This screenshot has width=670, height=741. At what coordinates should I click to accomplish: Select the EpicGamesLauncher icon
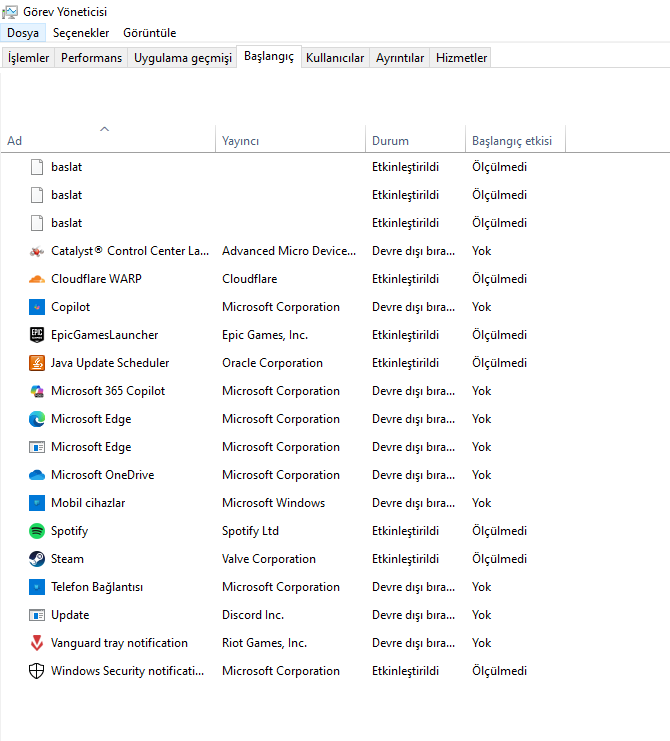(x=37, y=335)
